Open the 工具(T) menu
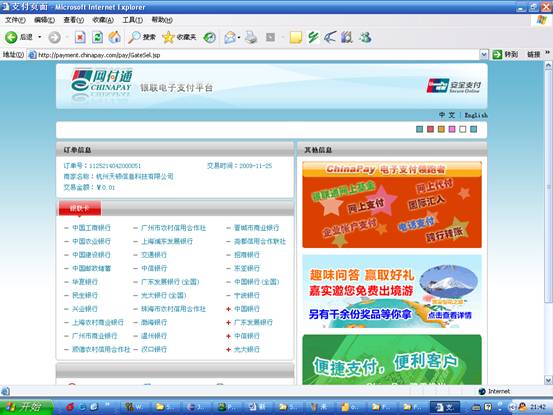This screenshot has height=415, width=553. coord(133,20)
